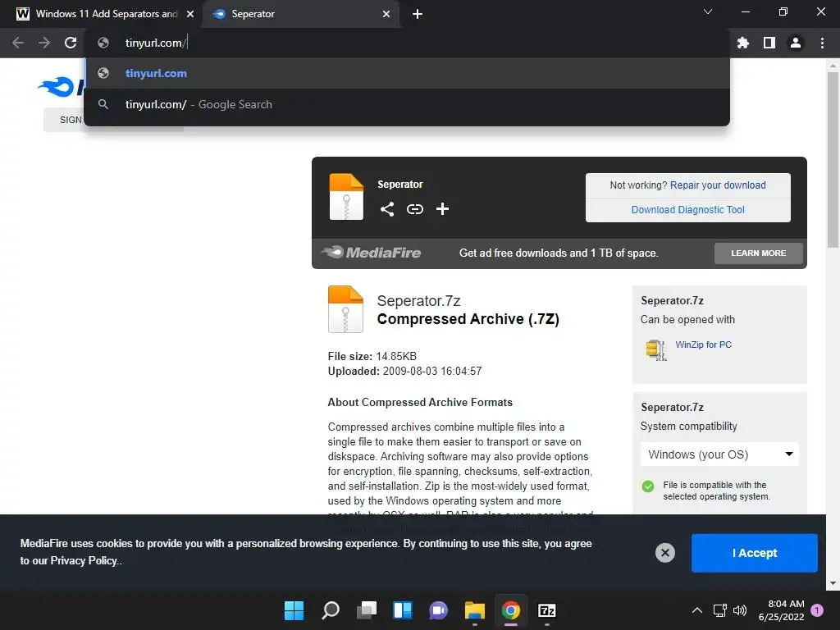Click the File size: 14.85KB text
Screen dimensions: 840x630
(372, 356)
